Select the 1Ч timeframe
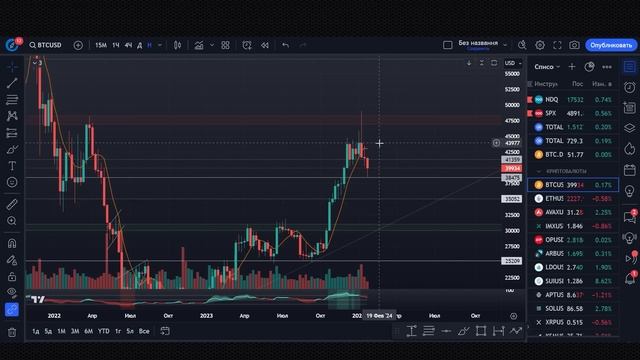This screenshot has width=640, height=360. tap(116, 45)
